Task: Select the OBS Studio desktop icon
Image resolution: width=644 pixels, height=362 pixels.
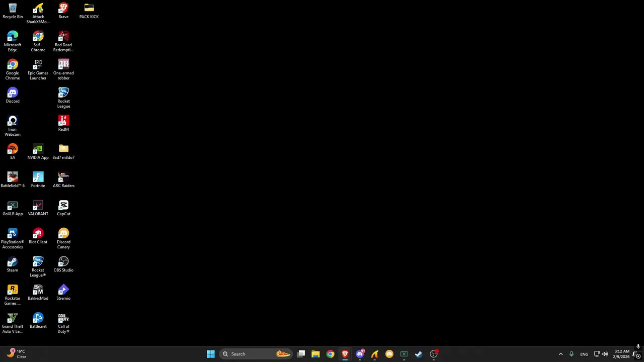Action: click(x=63, y=264)
